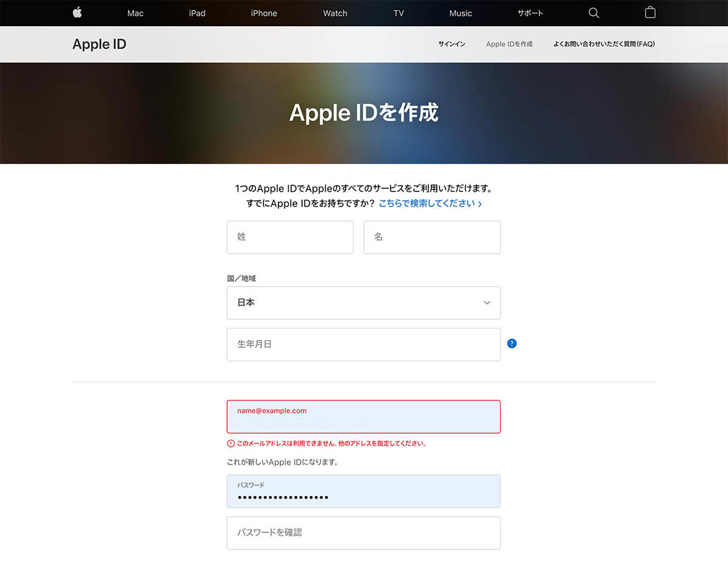Open the iPhone menu item

264,13
